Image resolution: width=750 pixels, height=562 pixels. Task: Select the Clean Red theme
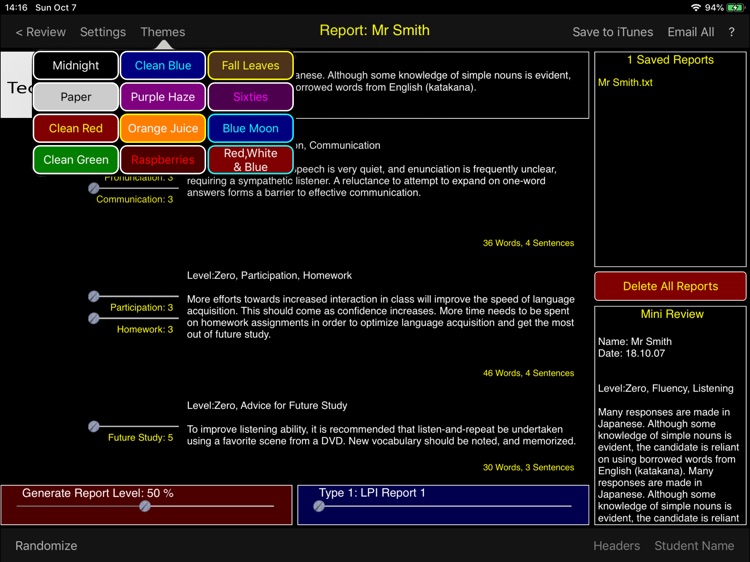click(x=76, y=128)
